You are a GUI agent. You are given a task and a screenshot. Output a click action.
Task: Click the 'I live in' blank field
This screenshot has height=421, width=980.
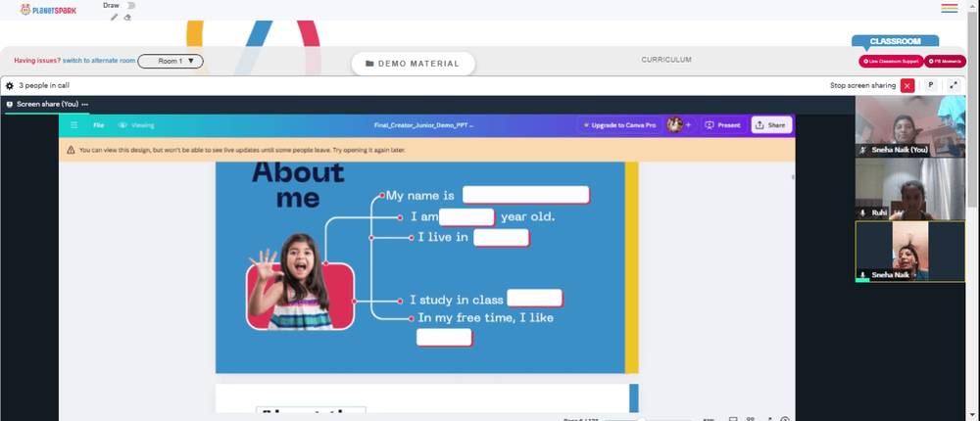click(x=501, y=237)
